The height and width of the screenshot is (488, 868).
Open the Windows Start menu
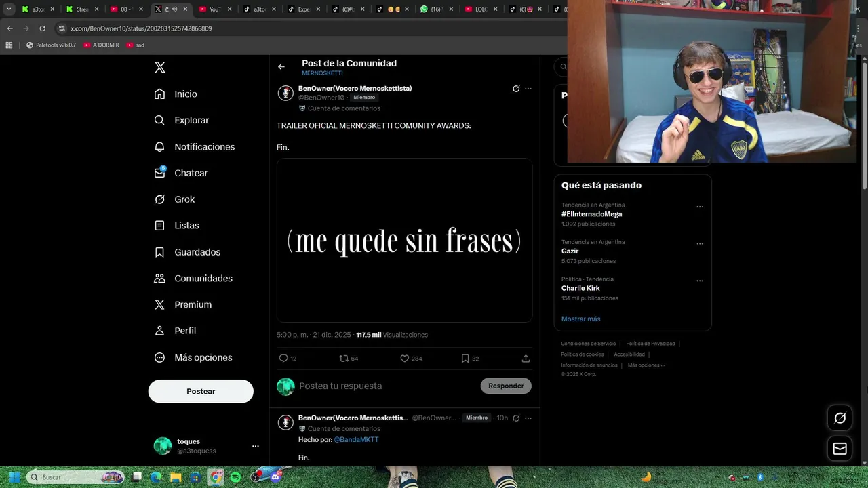[14, 477]
